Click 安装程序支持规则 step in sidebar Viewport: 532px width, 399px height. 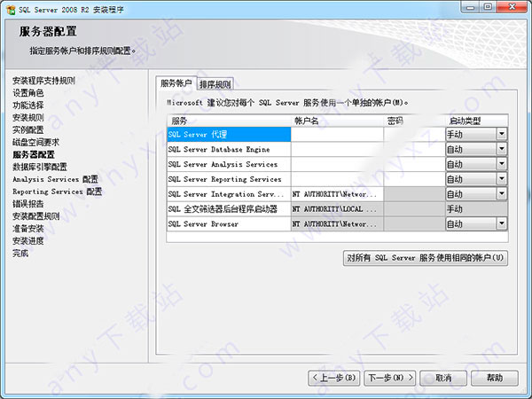pos(43,81)
